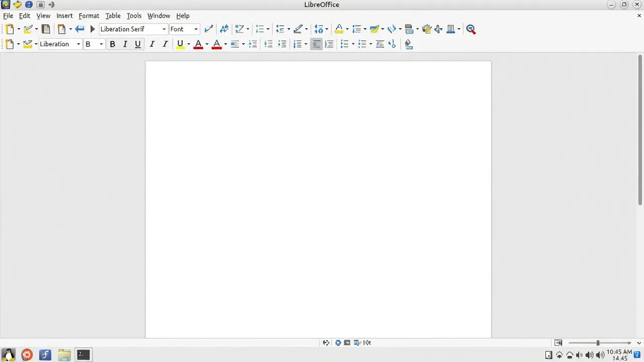Click the yellow and blue bucket icon
The height and width of the screenshot is (362, 644).
click(x=374, y=29)
